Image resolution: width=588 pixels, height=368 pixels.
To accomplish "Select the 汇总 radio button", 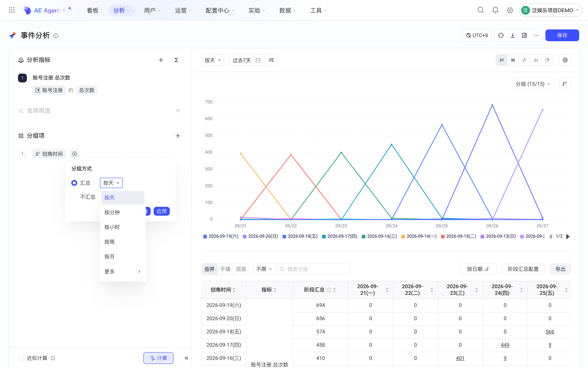I will (74, 183).
